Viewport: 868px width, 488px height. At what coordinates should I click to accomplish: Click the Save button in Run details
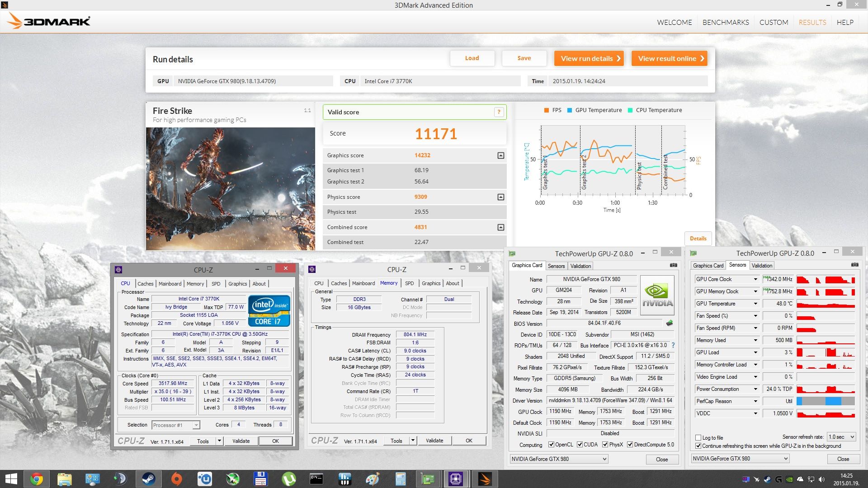[524, 58]
